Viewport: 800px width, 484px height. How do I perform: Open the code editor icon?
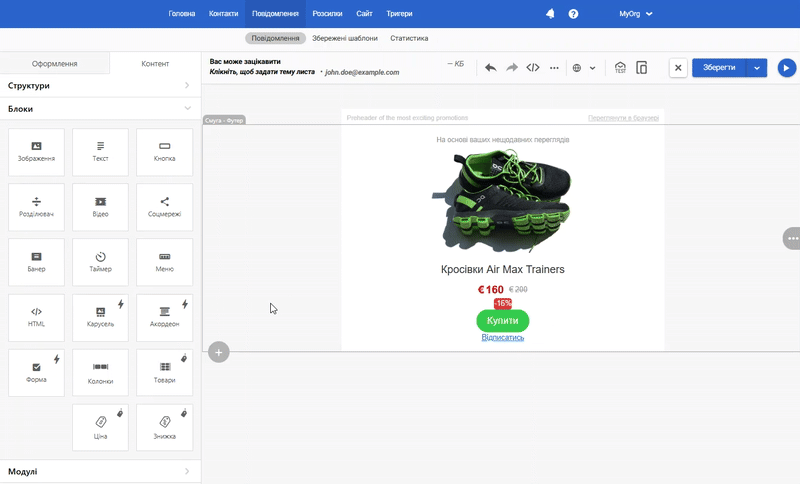click(533, 67)
